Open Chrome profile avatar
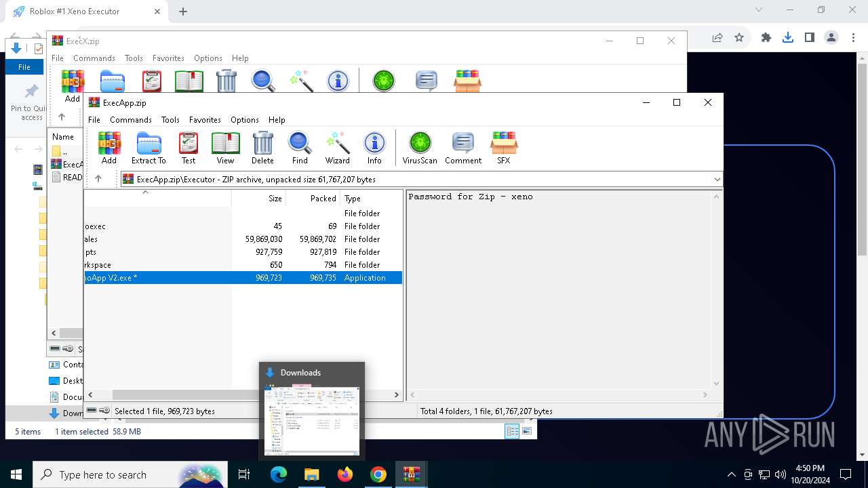The height and width of the screenshot is (488, 868). tap(831, 38)
